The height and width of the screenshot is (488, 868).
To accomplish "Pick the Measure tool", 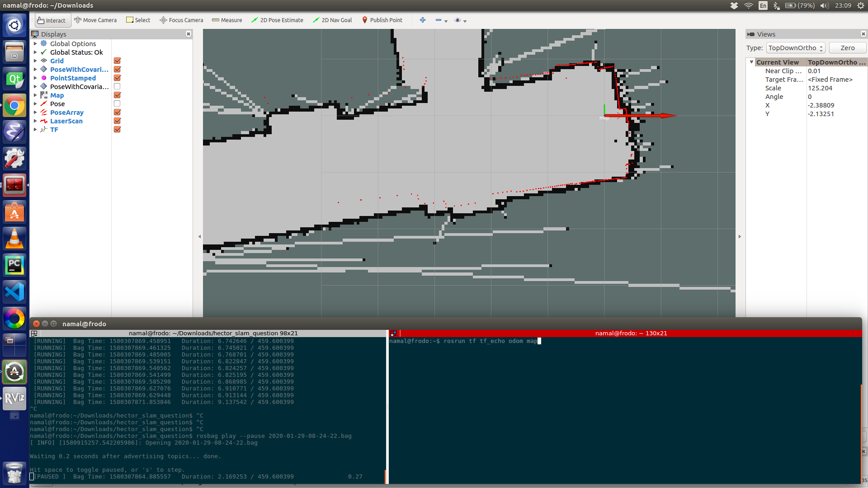I will coord(227,20).
